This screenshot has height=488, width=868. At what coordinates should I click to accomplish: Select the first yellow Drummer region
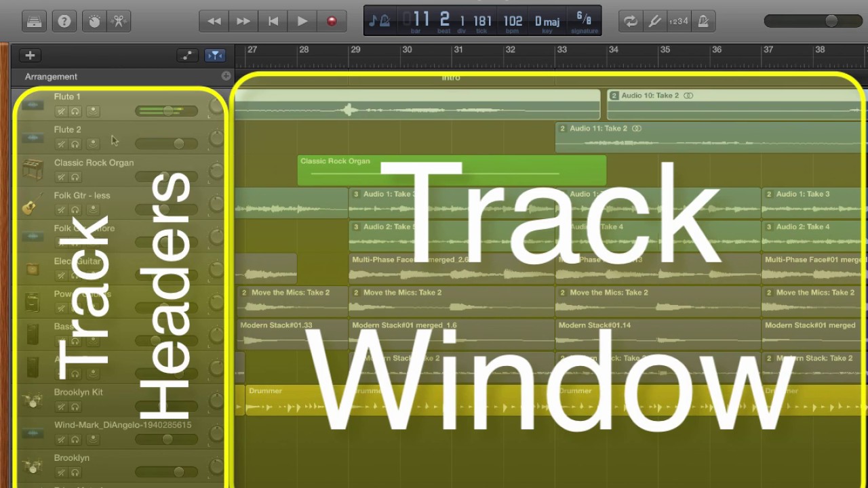coord(296,400)
